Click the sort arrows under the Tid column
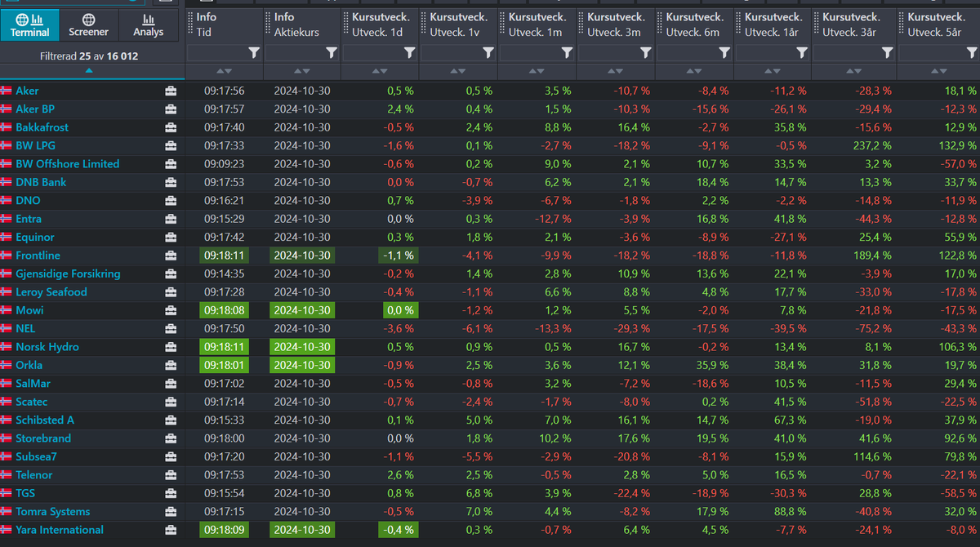 (x=224, y=72)
